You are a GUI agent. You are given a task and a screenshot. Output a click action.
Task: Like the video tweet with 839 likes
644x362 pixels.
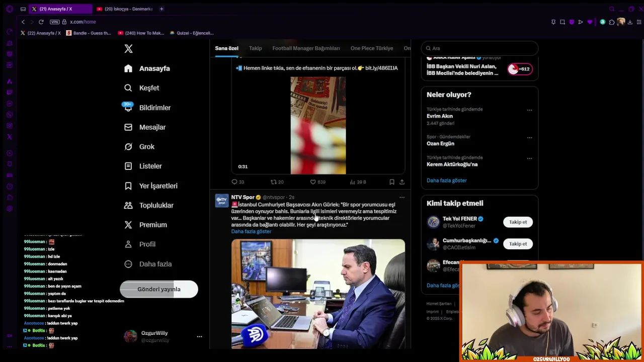pyautogui.click(x=317, y=182)
